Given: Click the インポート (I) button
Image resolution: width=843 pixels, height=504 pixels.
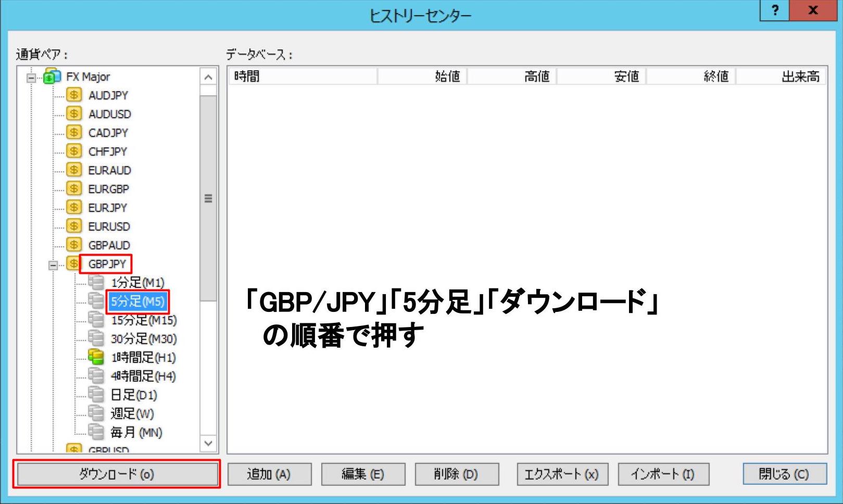Looking at the screenshot, I should 663,474.
